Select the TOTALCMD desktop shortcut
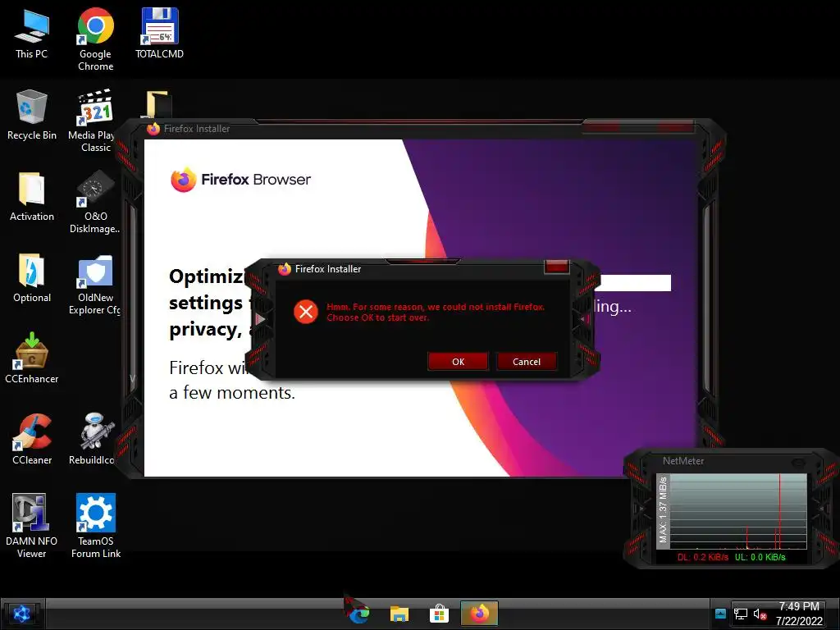840x630 pixels. tap(160, 34)
